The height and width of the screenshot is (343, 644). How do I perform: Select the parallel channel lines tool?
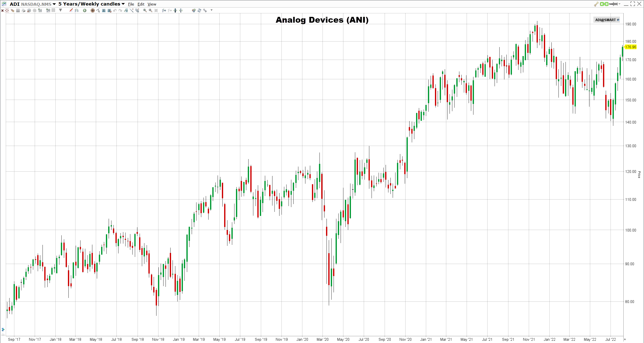(x=137, y=10)
